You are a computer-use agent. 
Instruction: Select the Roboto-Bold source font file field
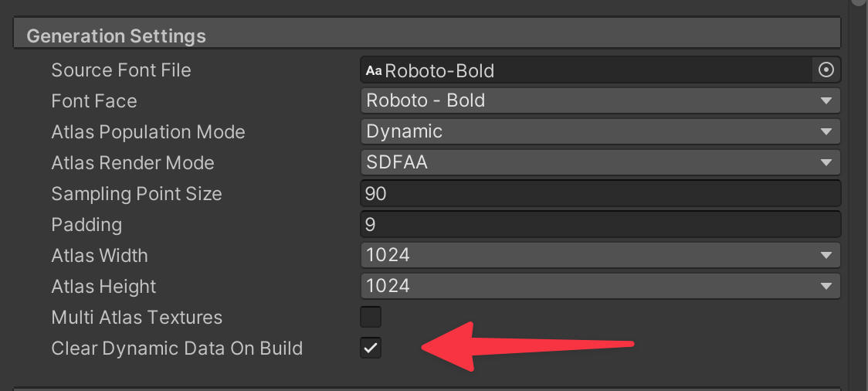tap(587, 70)
